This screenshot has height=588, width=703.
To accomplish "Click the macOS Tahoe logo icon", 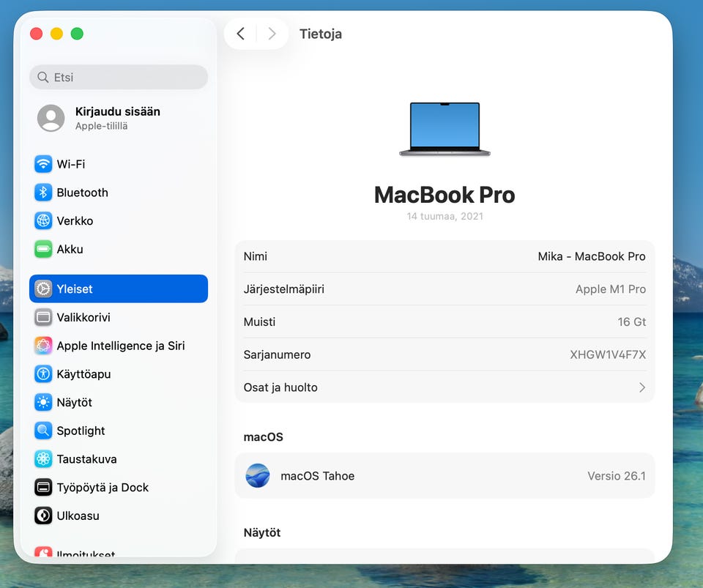I will (258, 476).
